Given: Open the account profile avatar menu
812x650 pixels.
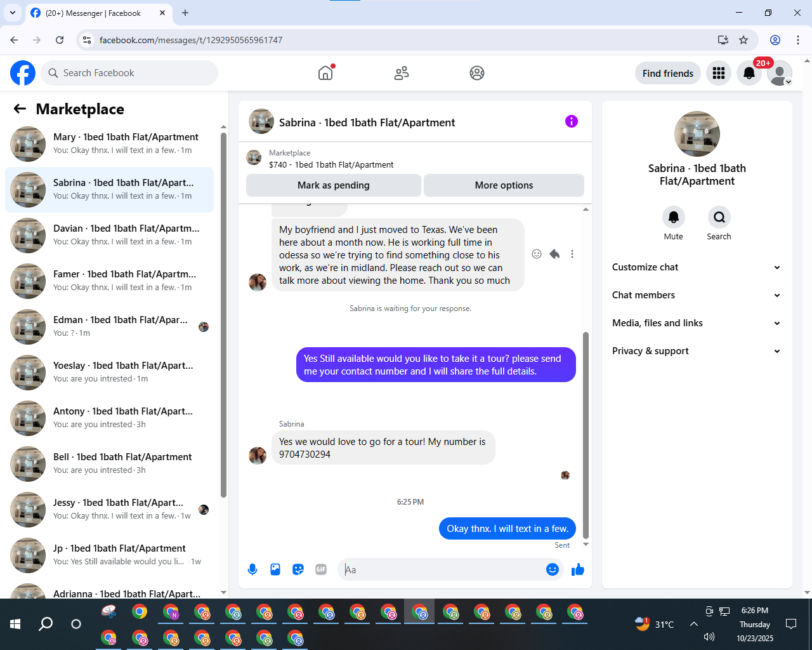Looking at the screenshot, I should (780, 74).
